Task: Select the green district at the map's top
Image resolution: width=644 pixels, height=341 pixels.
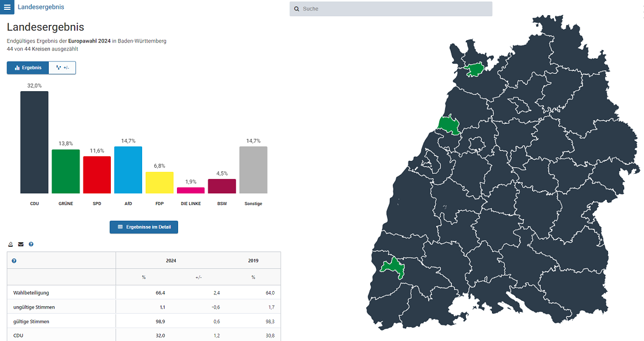Action: [x=476, y=70]
